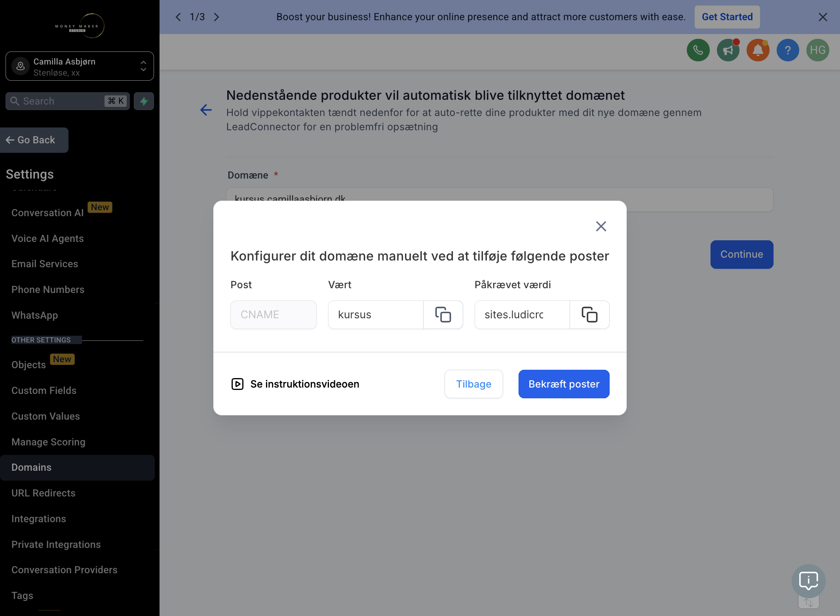Go to previous banner message chevron
840x616 pixels.
point(179,17)
